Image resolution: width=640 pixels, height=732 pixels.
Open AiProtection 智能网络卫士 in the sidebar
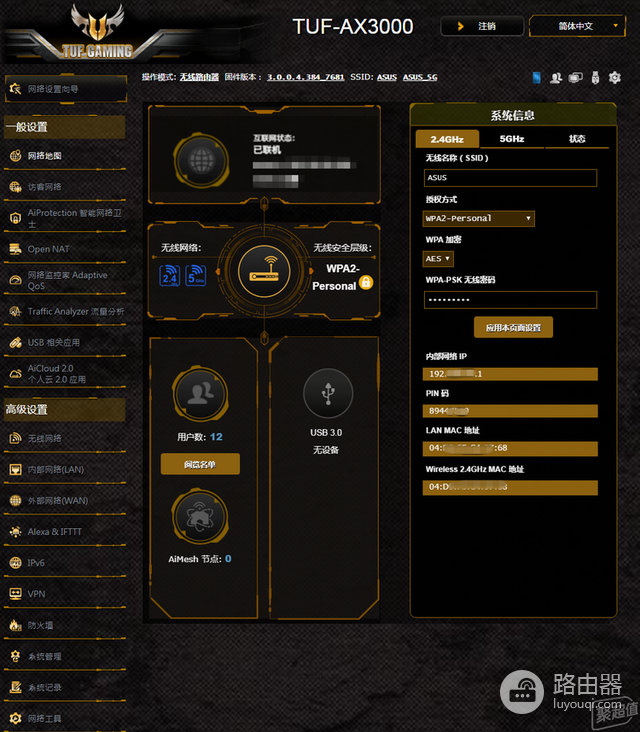click(x=64, y=218)
